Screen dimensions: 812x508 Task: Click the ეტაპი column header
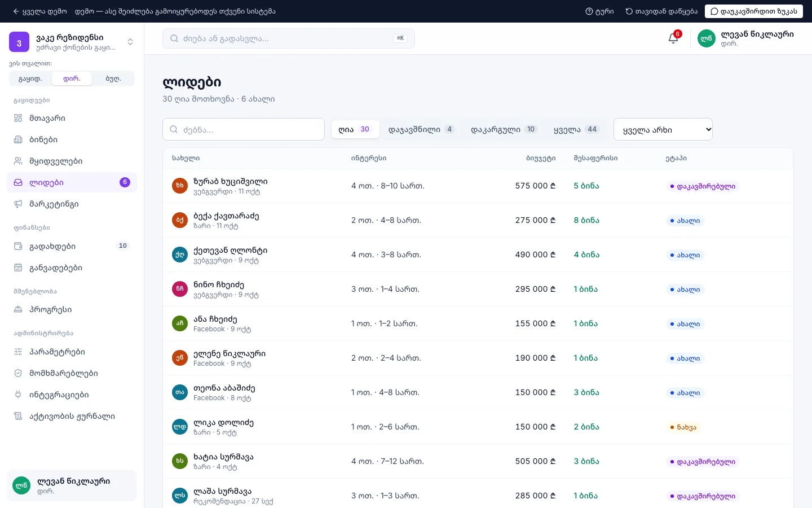tap(676, 158)
